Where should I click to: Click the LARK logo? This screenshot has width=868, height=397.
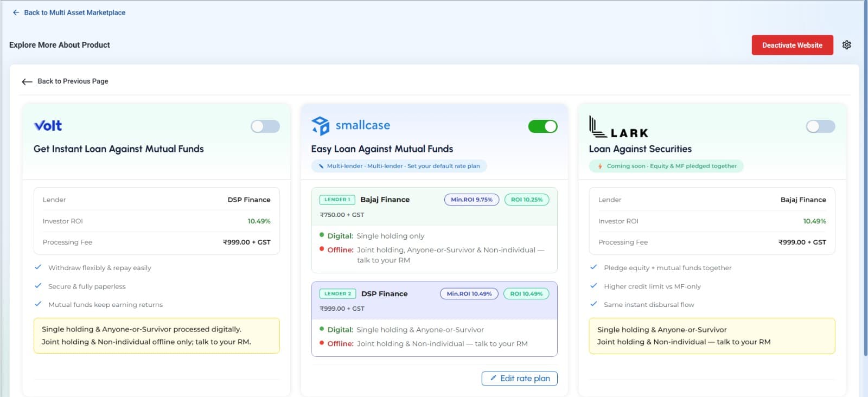(618, 127)
